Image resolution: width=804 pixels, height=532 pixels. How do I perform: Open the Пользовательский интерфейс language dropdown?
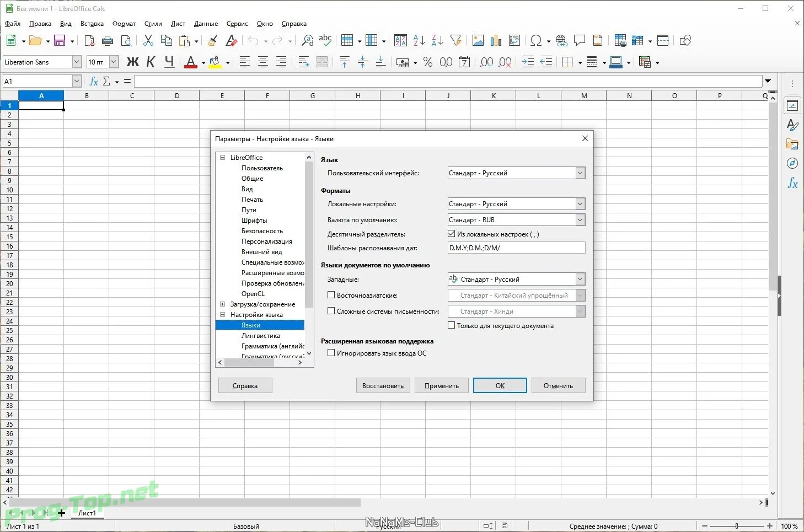[x=516, y=173]
